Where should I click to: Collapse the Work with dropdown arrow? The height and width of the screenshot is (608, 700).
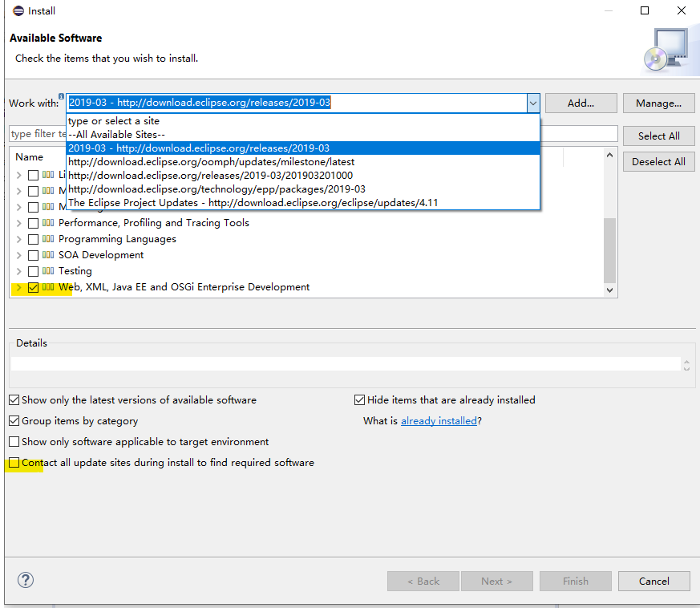click(x=533, y=103)
